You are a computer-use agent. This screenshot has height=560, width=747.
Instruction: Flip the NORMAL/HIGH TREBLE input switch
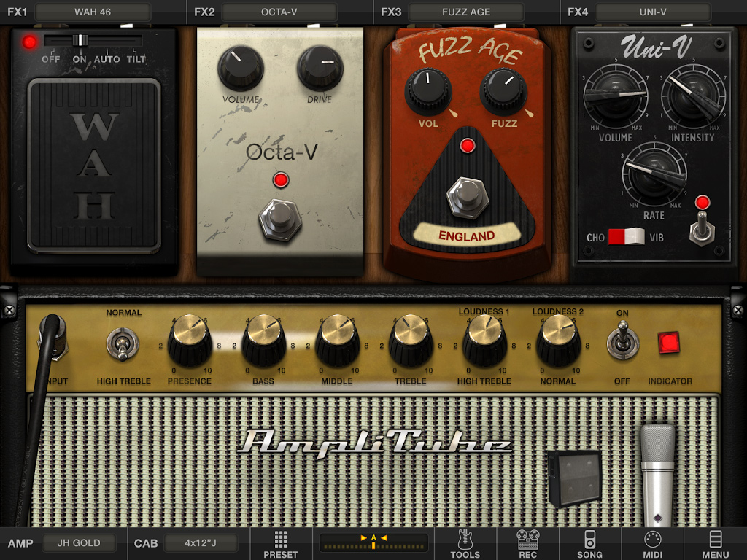pyautogui.click(x=123, y=343)
